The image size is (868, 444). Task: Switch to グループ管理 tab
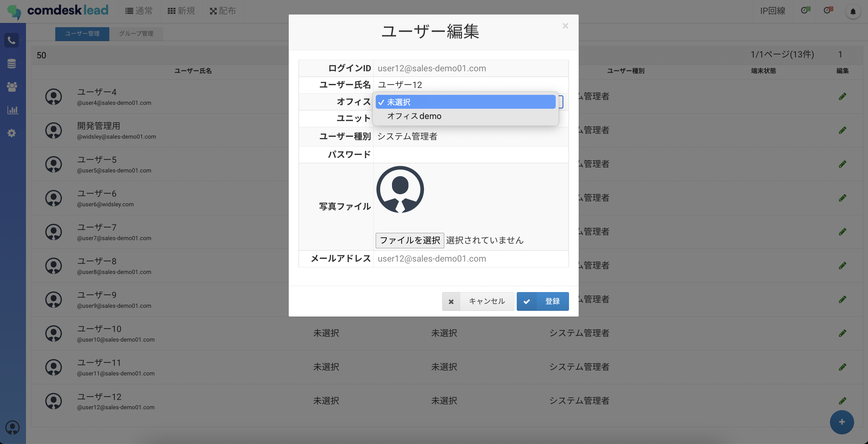click(136, 34)
